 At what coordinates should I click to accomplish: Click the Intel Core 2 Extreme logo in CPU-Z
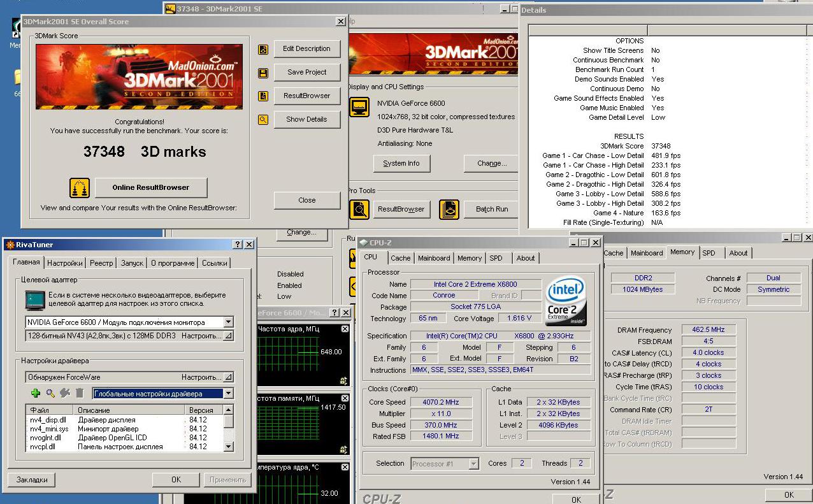tap(566, 301)
